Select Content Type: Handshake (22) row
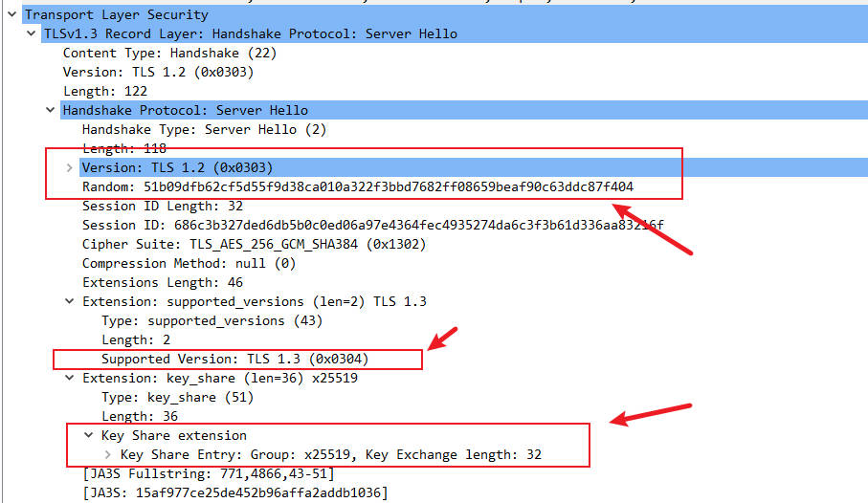This screenshot has width=868, height=503. (169, 54)
